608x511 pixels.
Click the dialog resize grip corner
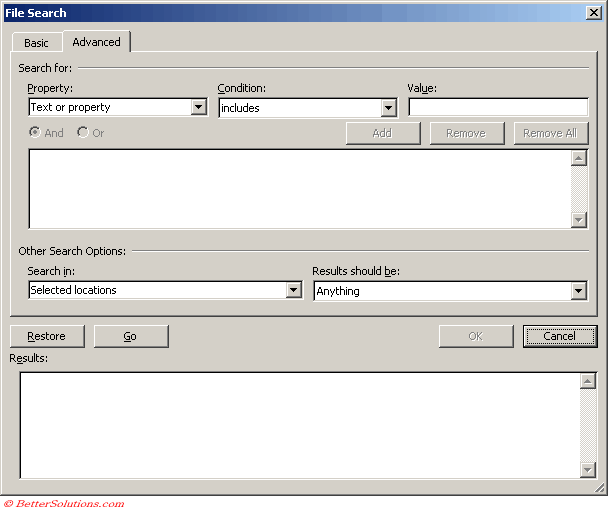pyautogui.click(x=599, y=487)
